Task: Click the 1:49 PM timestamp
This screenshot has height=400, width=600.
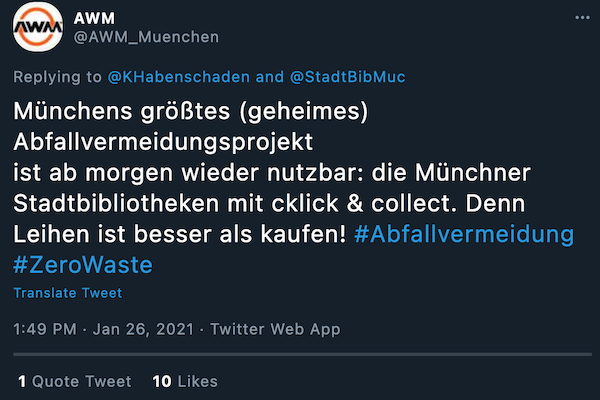Action: 44,329
